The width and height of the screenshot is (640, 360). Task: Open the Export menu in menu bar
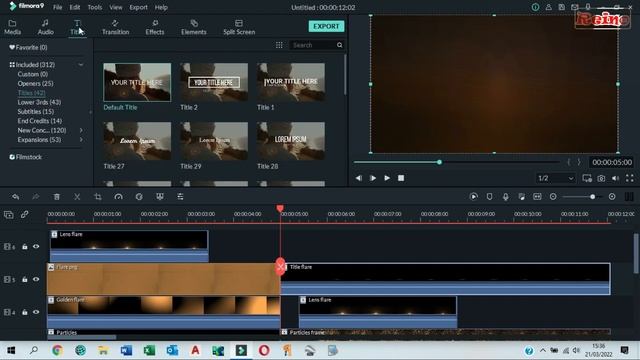[138, 7]
